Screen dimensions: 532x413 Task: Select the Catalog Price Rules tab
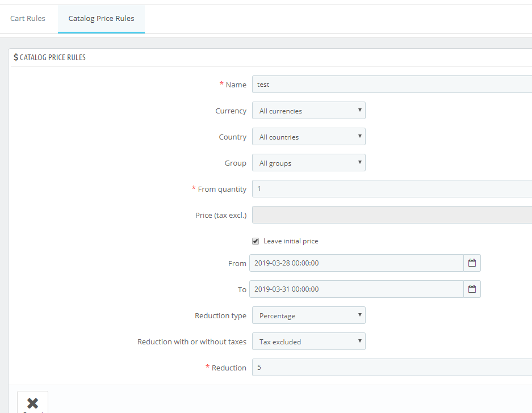[x=101, y=18]
